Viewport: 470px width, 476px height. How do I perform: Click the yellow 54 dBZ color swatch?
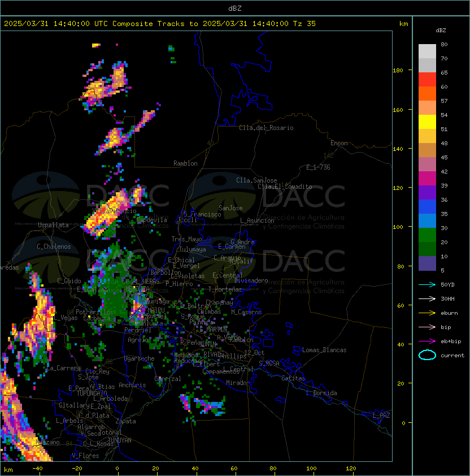click(x=427, y=122)
